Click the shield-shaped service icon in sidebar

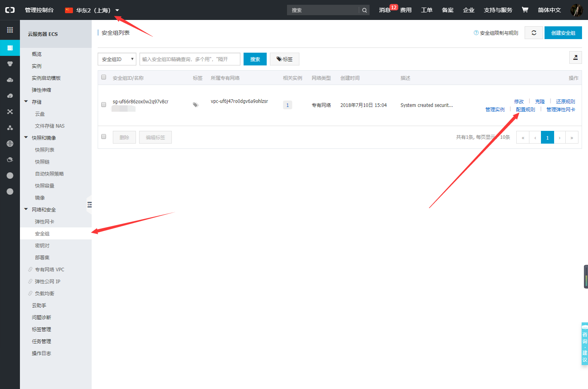tap(10, 64)
